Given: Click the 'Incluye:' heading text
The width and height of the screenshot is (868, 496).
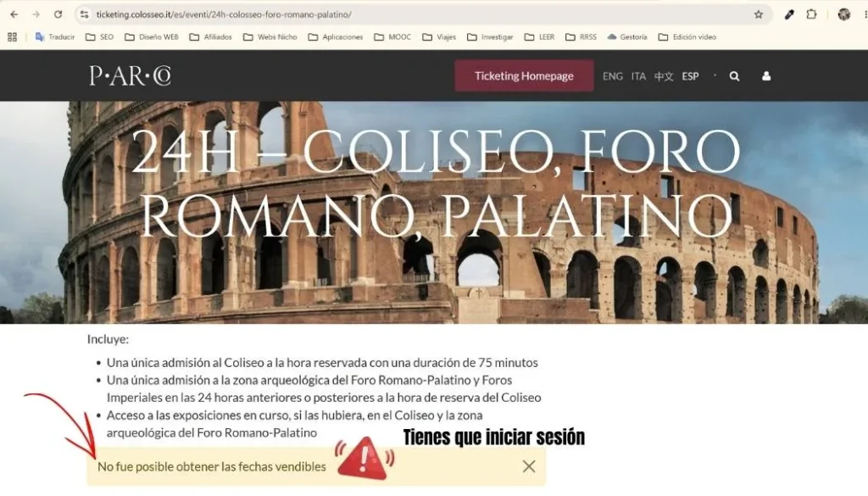Looking at the screenshot, I should click(x=108, y=339).
